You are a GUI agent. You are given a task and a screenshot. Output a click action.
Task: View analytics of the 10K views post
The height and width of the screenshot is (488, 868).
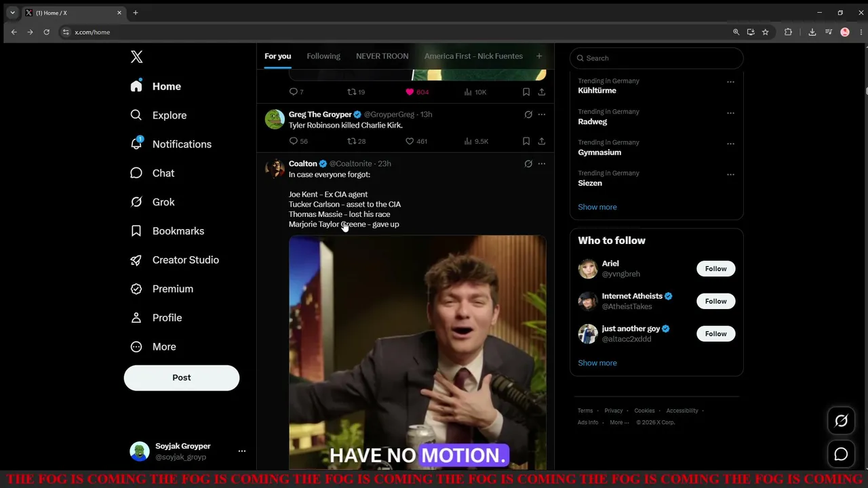475,91
